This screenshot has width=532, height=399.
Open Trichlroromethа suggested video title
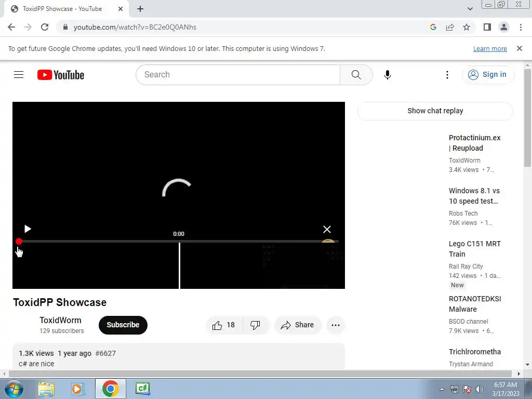tap(475, 352)
